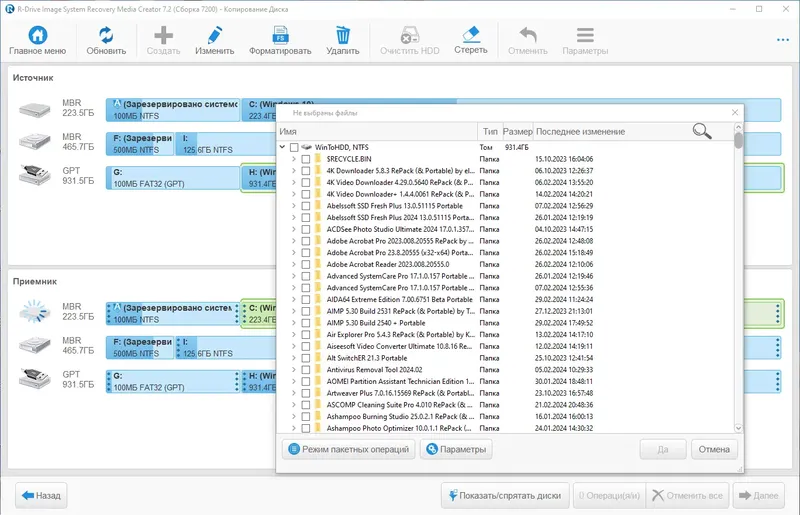Select the Изменить pencil tool
Viewport: 800px width, 515px height.
point(215,35)
